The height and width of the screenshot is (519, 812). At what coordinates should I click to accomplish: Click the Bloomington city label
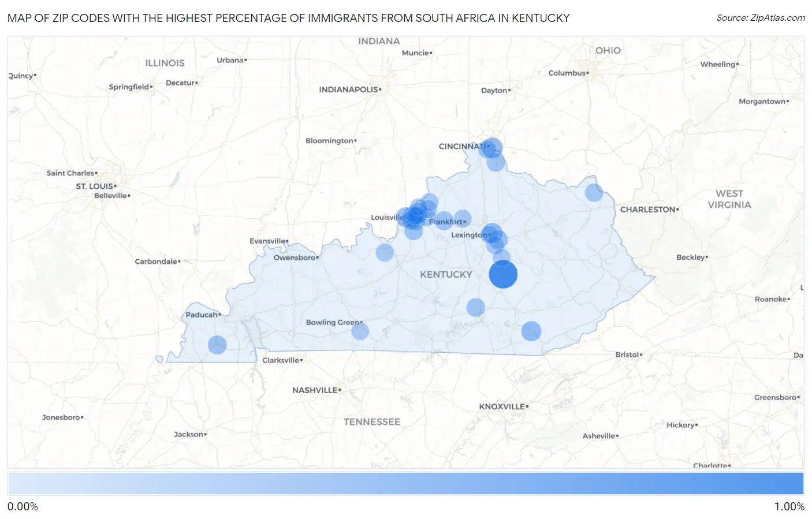pos(329,141)
